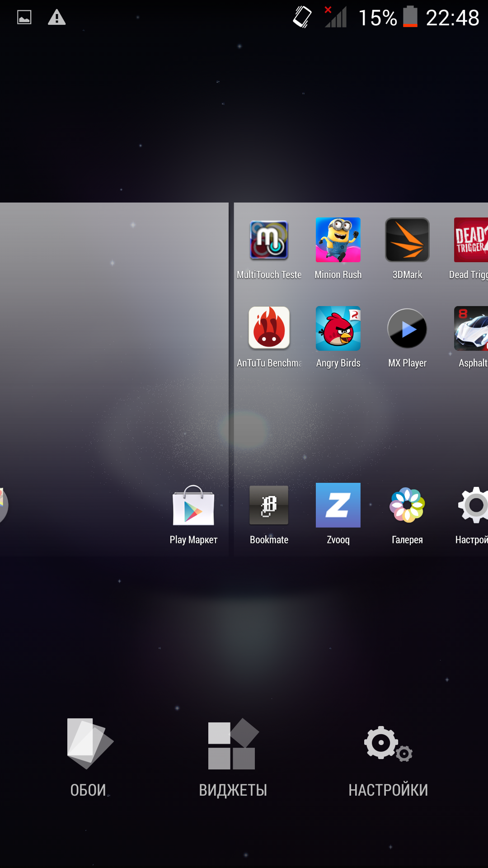The width and height of the screenshot is (488, 868).
Task: Launch the Zvooq music app
Action: pyautogui.click(x=338, y=505)
